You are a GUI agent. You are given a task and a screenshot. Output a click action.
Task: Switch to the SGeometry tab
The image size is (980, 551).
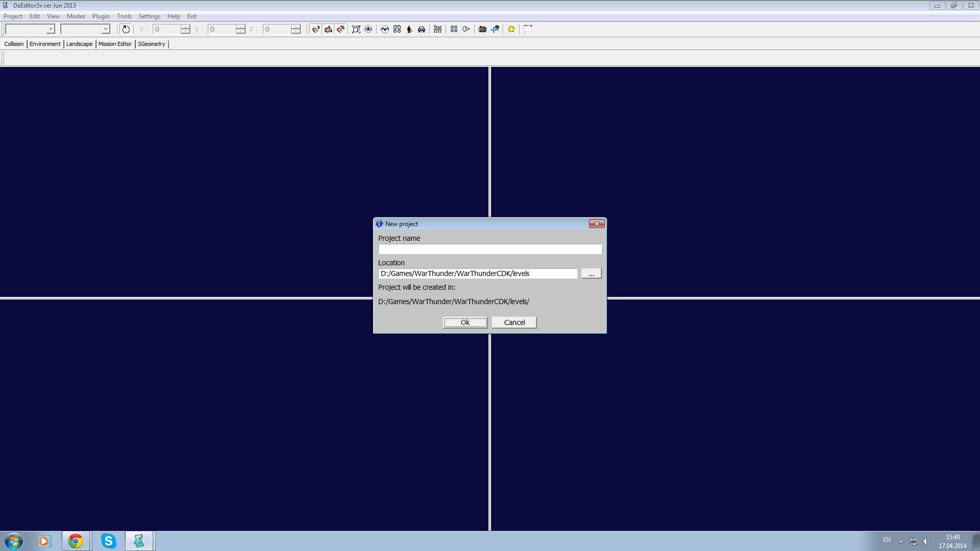pos(152,44)
